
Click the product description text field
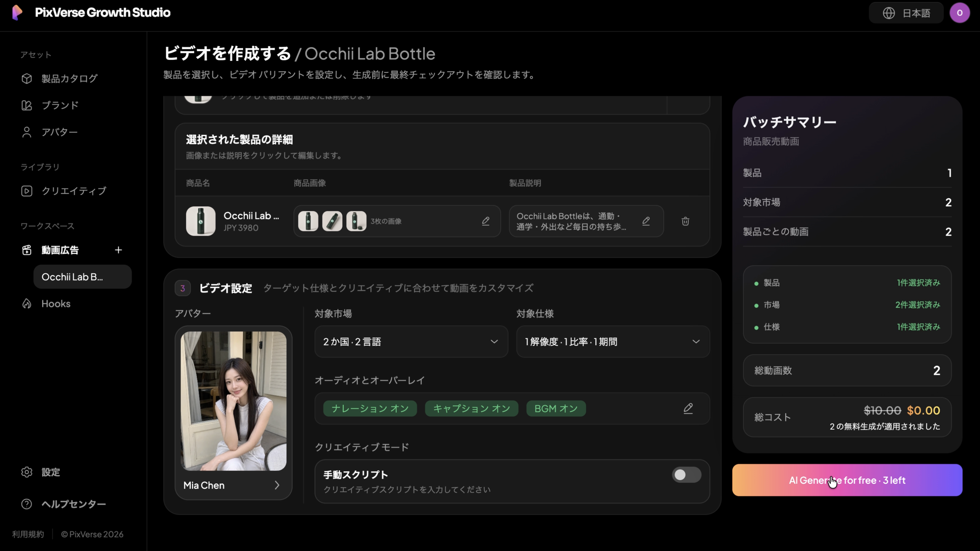click(x=586, y=221)
